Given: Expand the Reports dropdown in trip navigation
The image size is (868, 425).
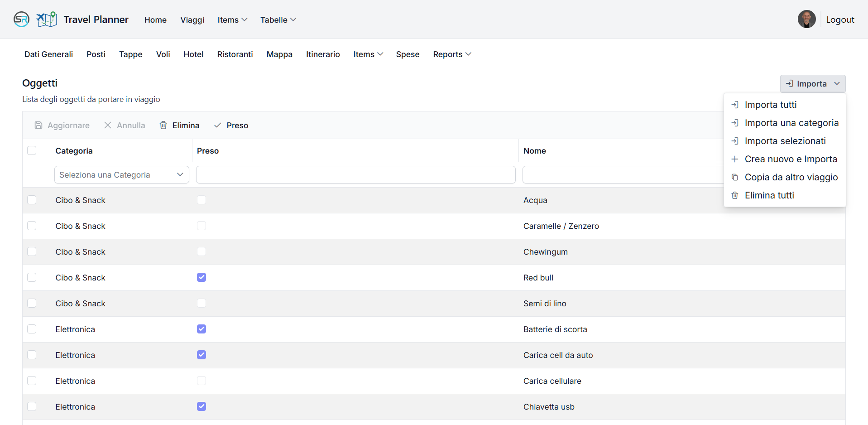Looking at the screenshot, I should pyautogui.click(x=452, y=54).
